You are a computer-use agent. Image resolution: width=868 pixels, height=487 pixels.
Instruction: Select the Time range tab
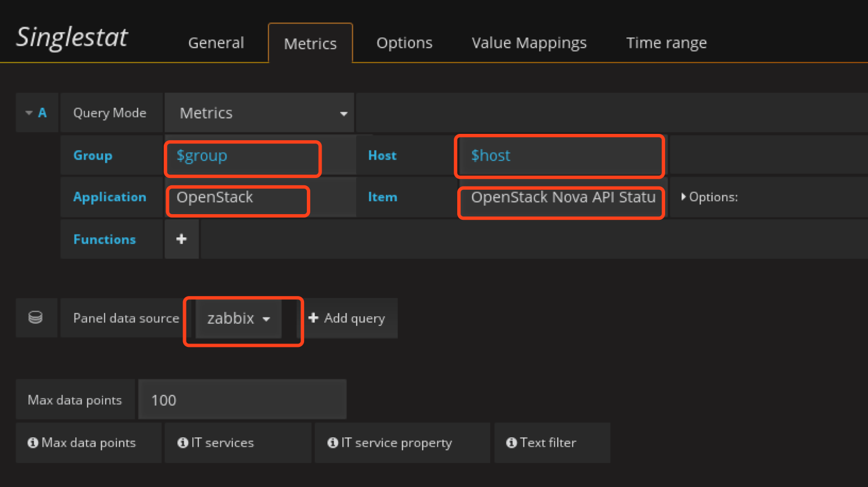666,43
